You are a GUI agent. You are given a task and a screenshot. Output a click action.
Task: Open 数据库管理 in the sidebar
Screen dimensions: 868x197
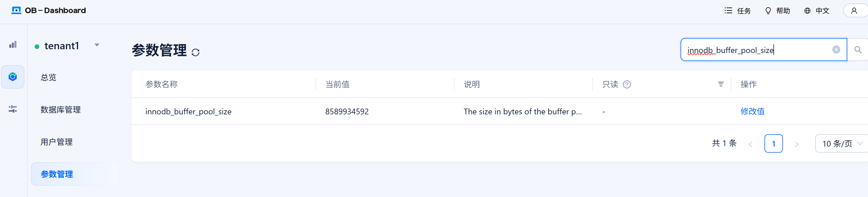pyautogui.click(x=61, y=110)
